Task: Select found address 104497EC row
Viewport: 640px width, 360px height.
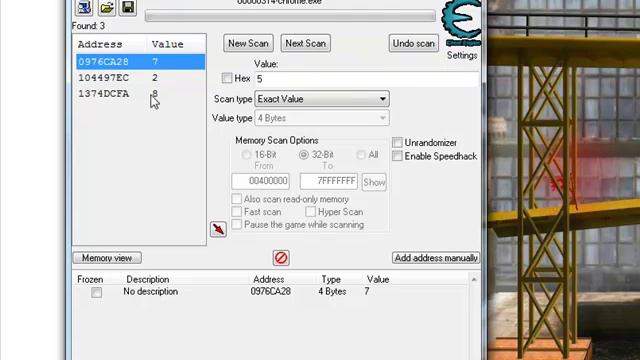Action: (x=140, y=78)
